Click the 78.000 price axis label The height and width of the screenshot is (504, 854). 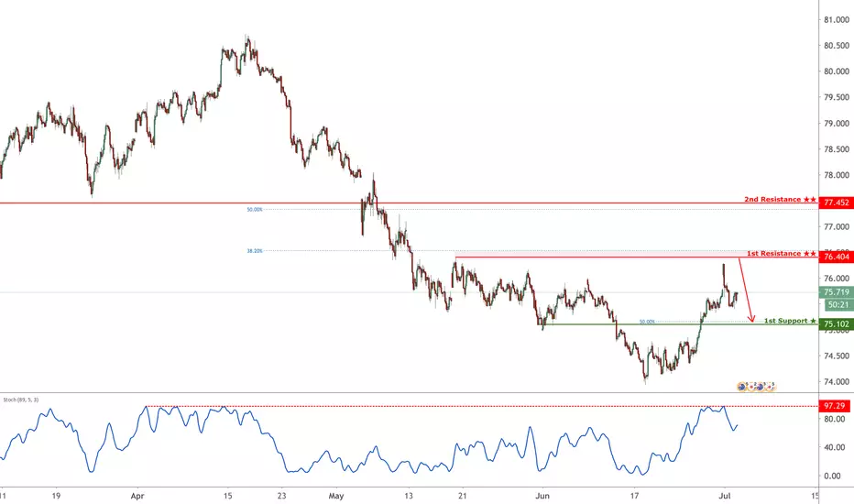[x=836, y=175]
